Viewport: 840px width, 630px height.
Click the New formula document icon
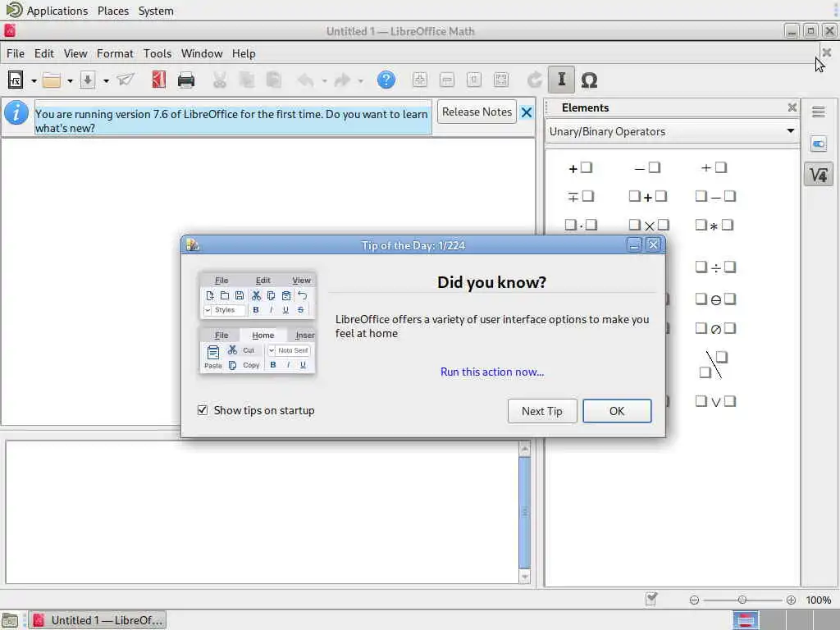pyautogui.click(x=16, y=80)
